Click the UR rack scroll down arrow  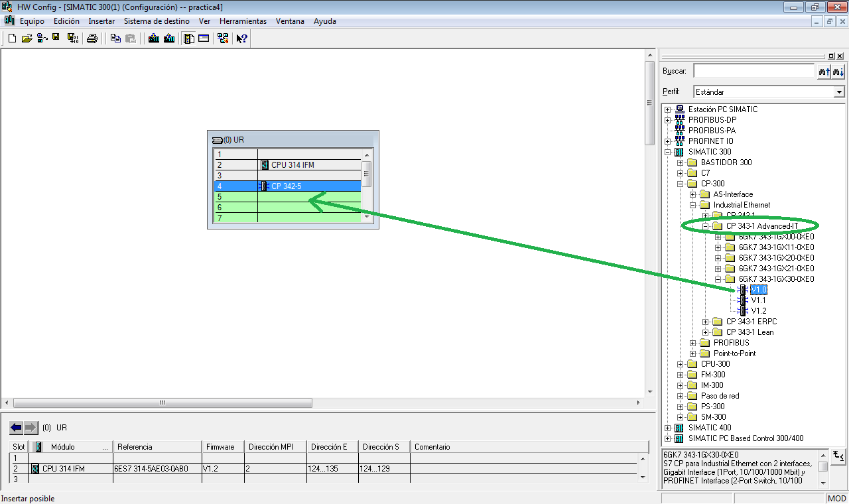tap(366, 216)
